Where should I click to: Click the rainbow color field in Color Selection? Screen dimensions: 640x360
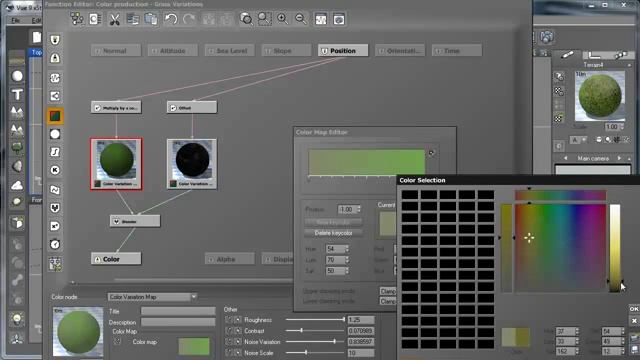(x=560, y=248)
